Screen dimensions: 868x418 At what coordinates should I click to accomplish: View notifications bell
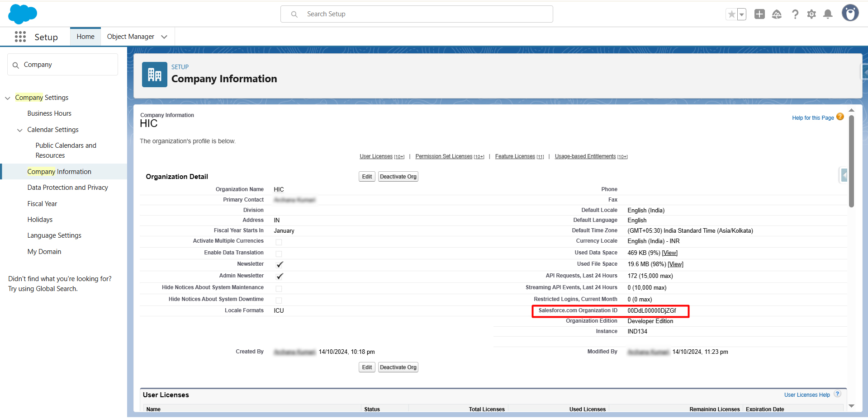coord(828,14)
